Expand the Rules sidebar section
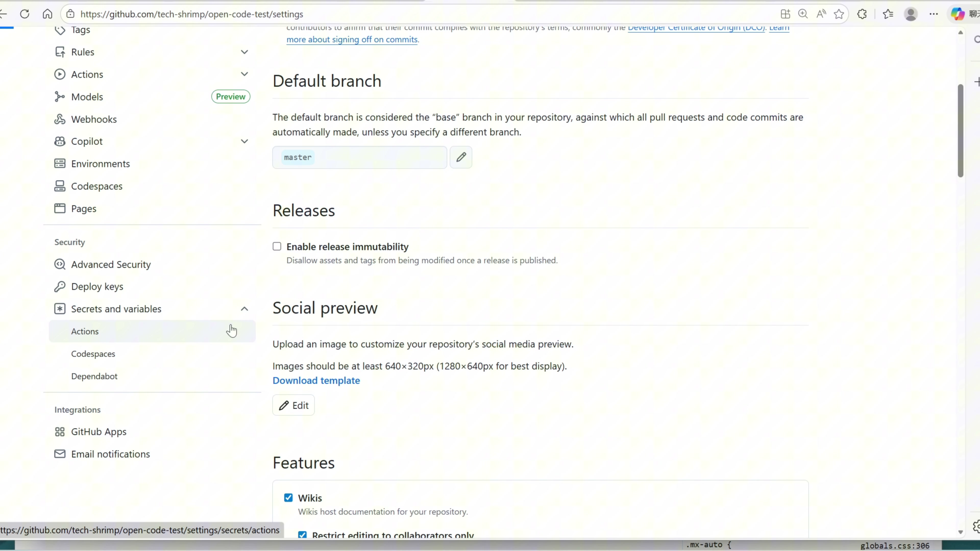 tap(244, 52)
